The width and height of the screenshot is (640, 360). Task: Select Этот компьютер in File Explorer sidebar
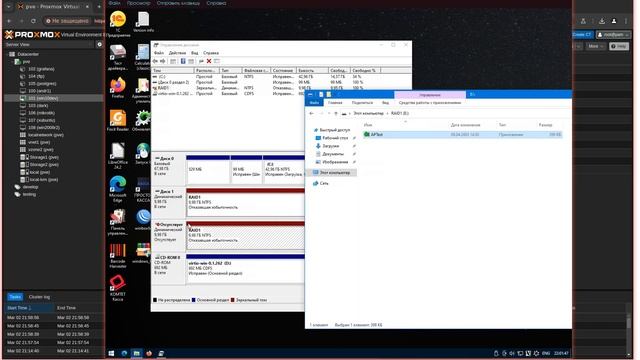pyautogui.click(x=331, y=173)
